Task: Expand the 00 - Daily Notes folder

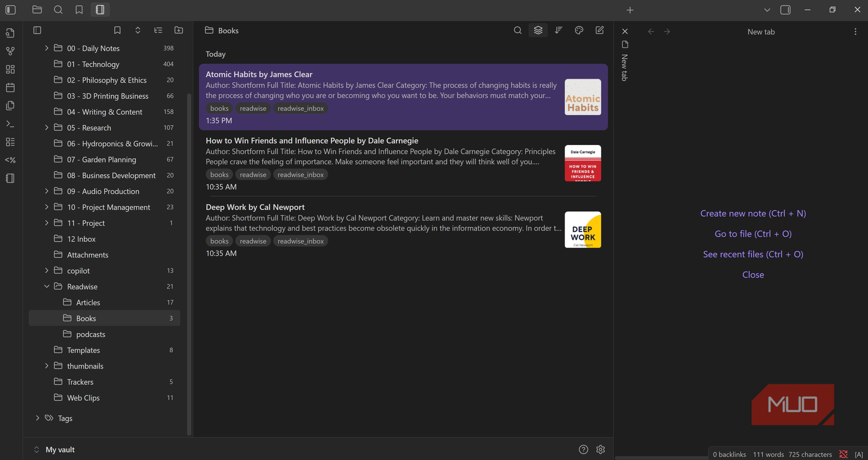Action: [47, 48]
